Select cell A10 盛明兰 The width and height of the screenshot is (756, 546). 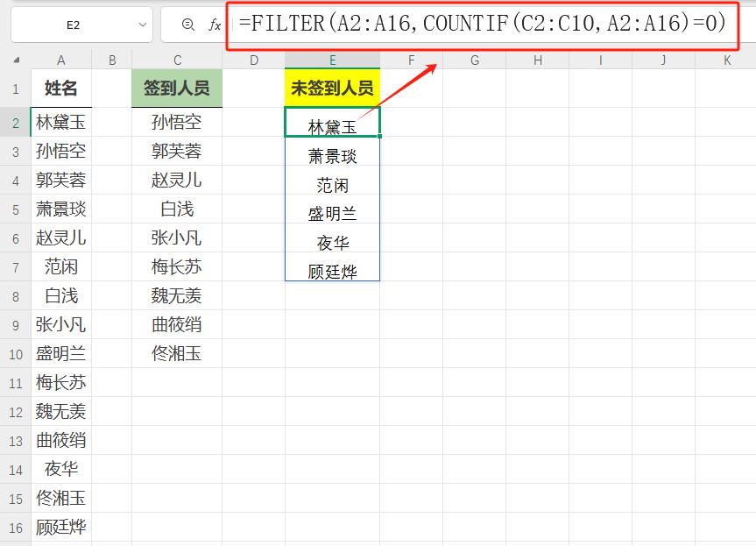61,353
